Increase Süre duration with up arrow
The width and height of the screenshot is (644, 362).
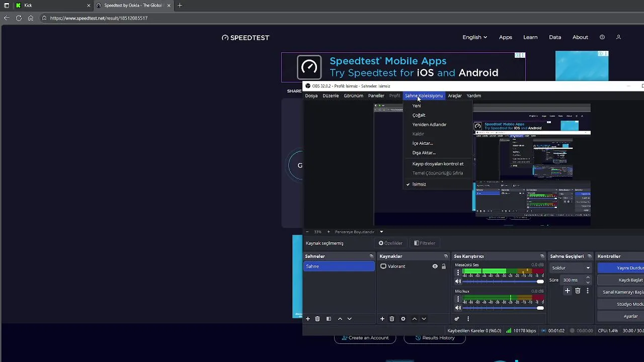588,278
